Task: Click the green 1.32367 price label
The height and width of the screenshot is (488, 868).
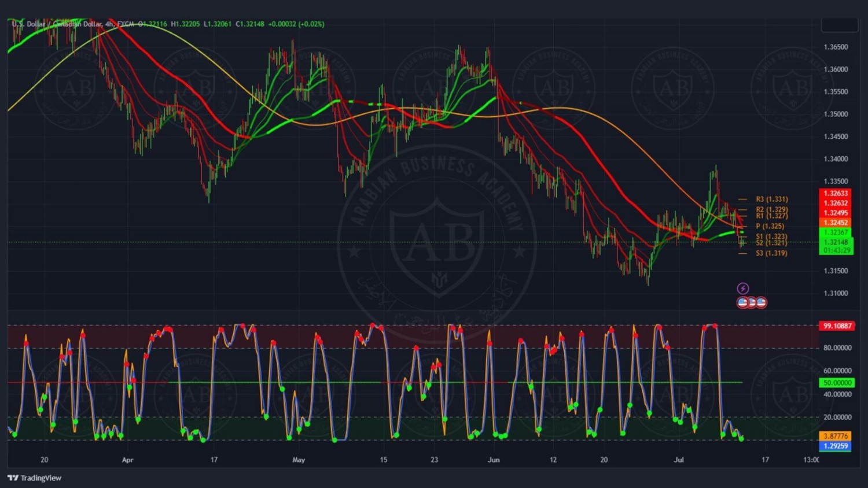Action: tap(836, 232)
